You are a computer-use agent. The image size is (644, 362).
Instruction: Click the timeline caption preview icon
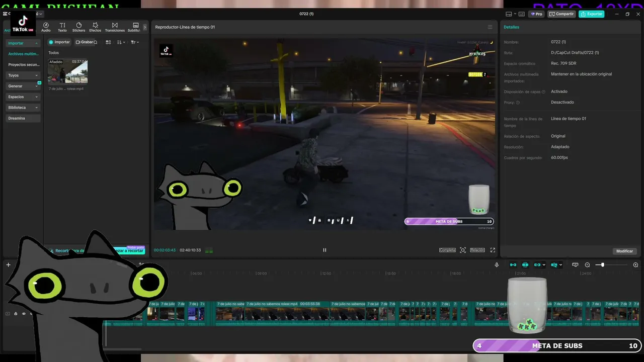(575, 265)
